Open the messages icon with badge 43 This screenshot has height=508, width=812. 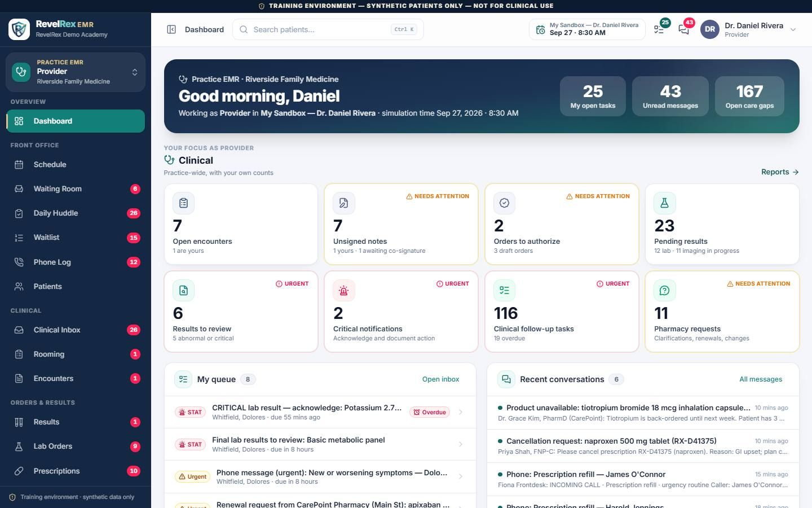point(683,29)
